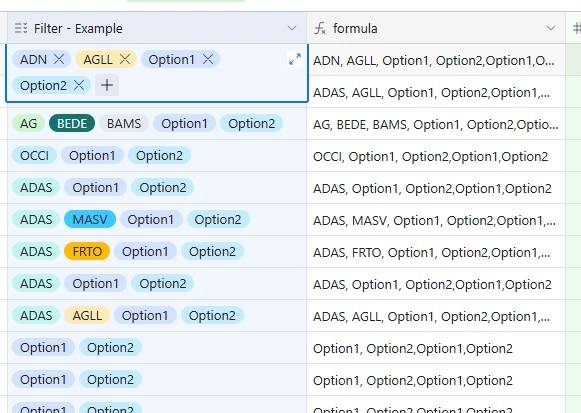Click the formula fx icon
The image size is (581, 413).
point(320,28)
